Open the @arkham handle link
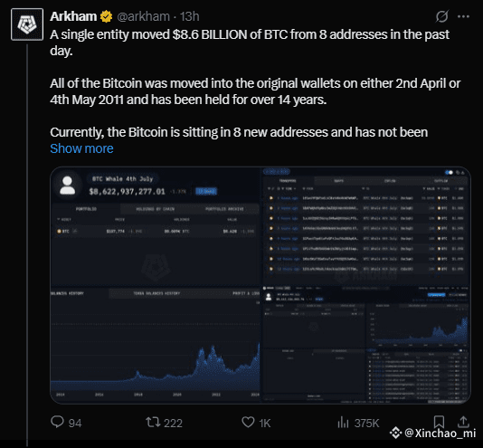The width and height of the screenshot is (483, 448). [x=143, y=16]
